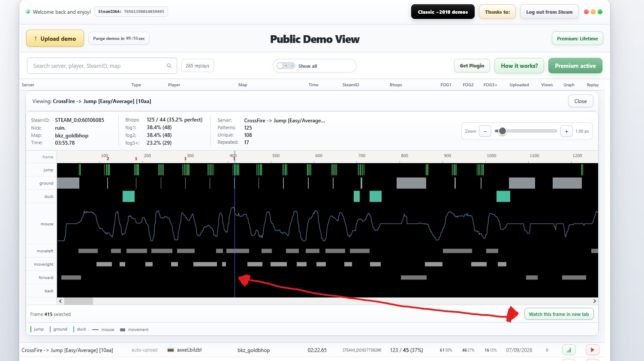The width and height of the screenshot is (644, 361).
Task: Sort by the Player column header
Action: [174, 85]
